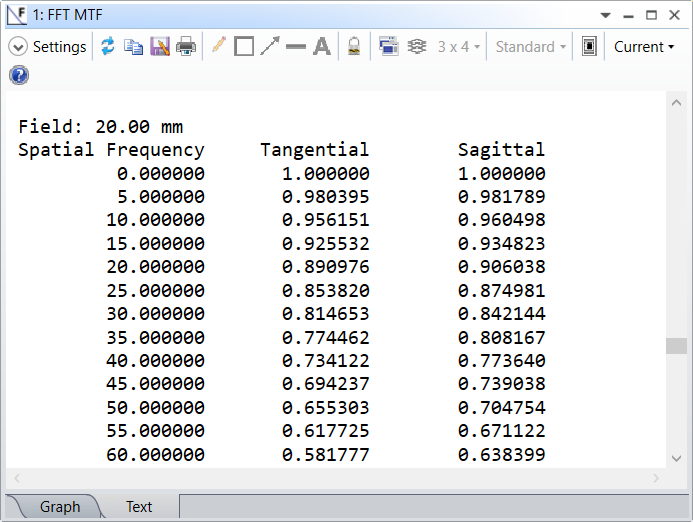Screen dimensions: 693x522
Task: Open the Current configuration dropdown
Action: (644, 46)
